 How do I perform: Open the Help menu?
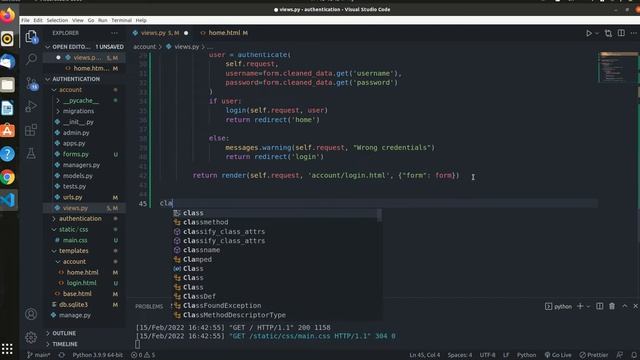pyautogui.click(x=141, y=20)
